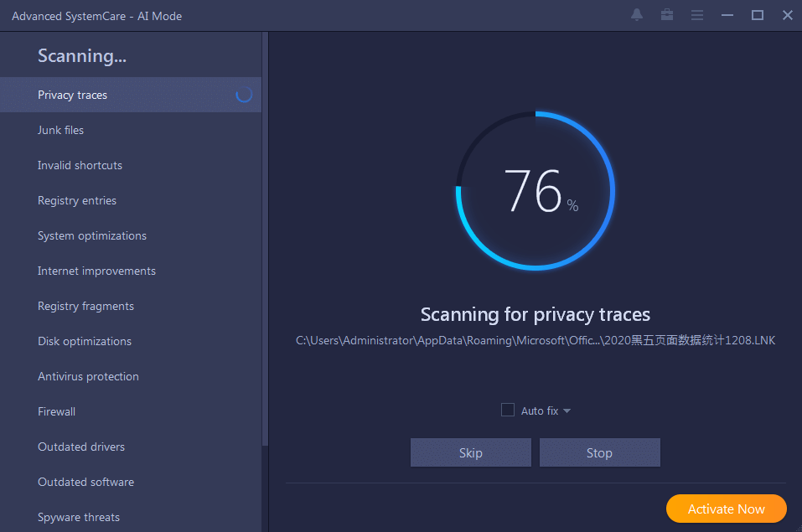The width and height of the screenshot is (802, 532).
Task: Maximize the Advanced SystemCare window
Action: (x=758, y=15)
